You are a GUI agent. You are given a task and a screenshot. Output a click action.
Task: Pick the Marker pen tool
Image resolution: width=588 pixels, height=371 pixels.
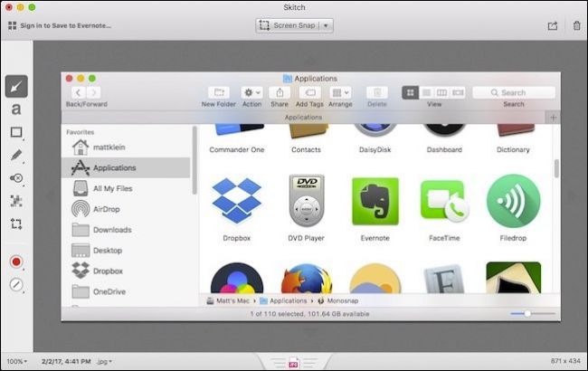tap(16, 156)
